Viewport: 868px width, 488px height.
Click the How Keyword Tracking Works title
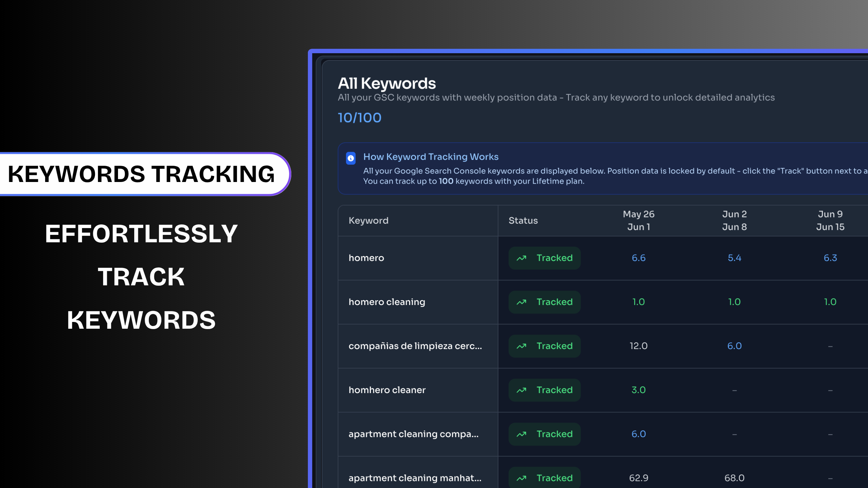pyautogui.click(x=431, y=157)
